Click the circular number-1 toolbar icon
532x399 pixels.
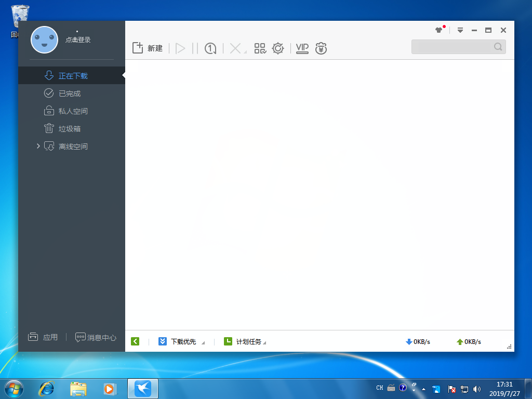point(210,48)
